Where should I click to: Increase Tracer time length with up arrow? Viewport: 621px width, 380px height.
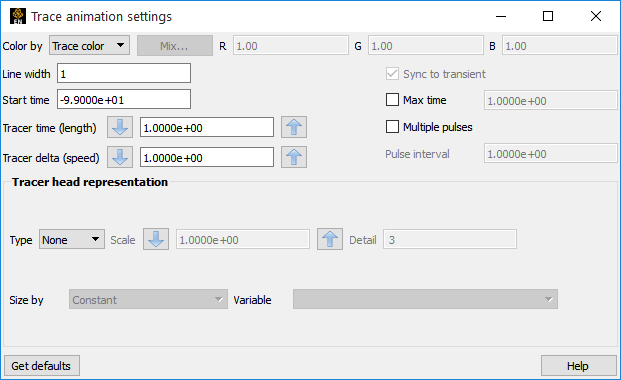[294, 127]
